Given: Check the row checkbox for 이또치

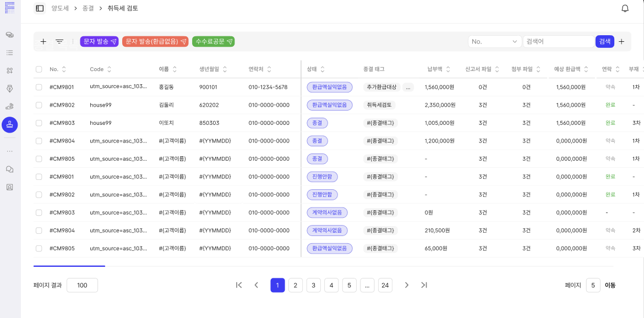Looking at the screenshot, I should pos(39,123).
